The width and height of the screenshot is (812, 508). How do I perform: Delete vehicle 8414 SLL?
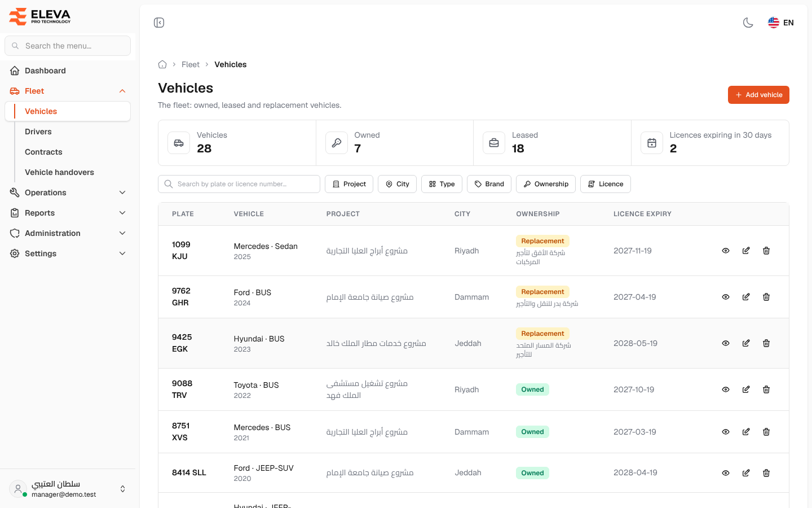click(x=766, y=473)
